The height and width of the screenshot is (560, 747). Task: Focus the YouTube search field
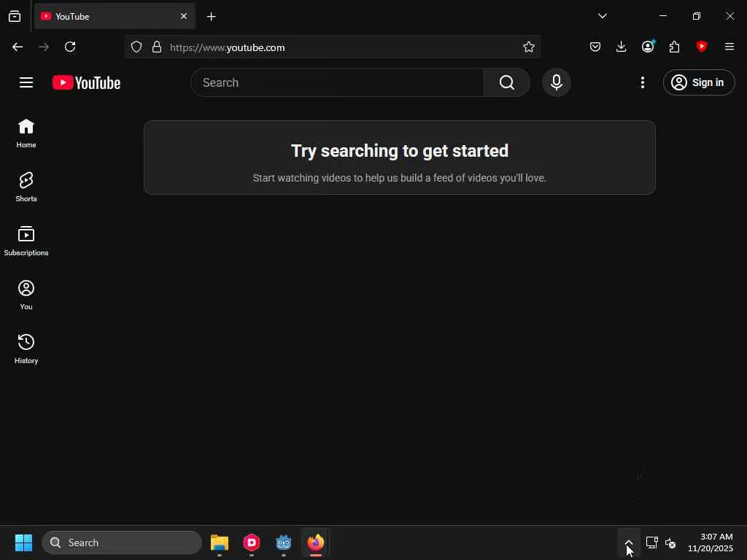point(337,82)
